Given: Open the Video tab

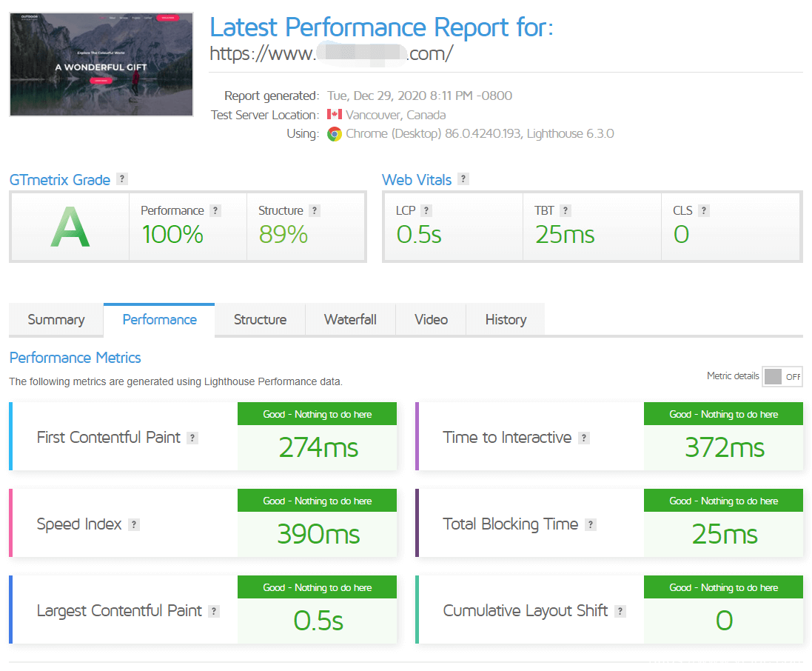Looking at the screenshot, I should click(431, 319).
